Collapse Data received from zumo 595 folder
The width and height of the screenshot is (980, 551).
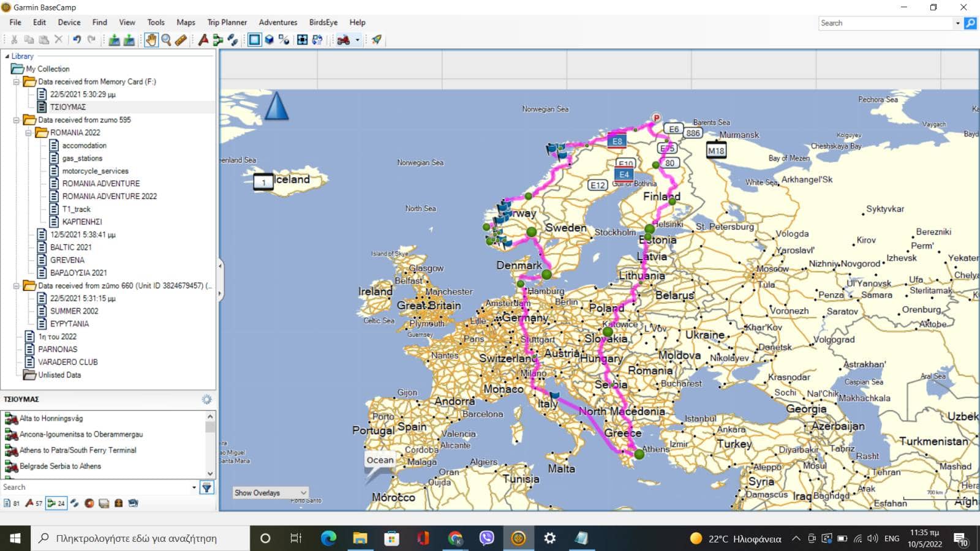pos(17,120)
